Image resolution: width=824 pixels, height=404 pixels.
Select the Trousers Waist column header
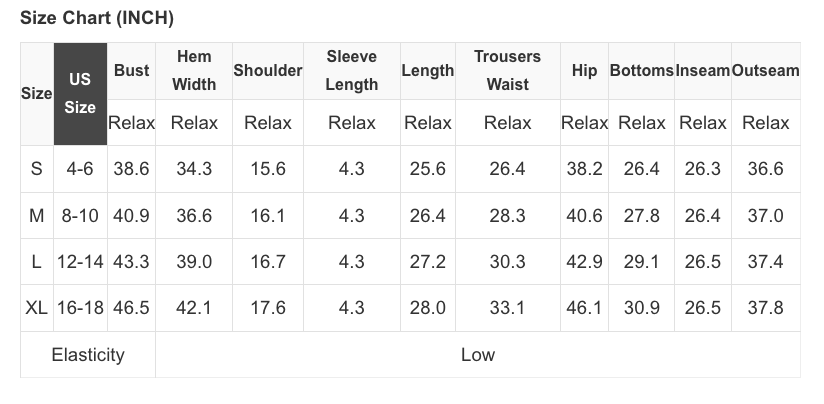507,71
